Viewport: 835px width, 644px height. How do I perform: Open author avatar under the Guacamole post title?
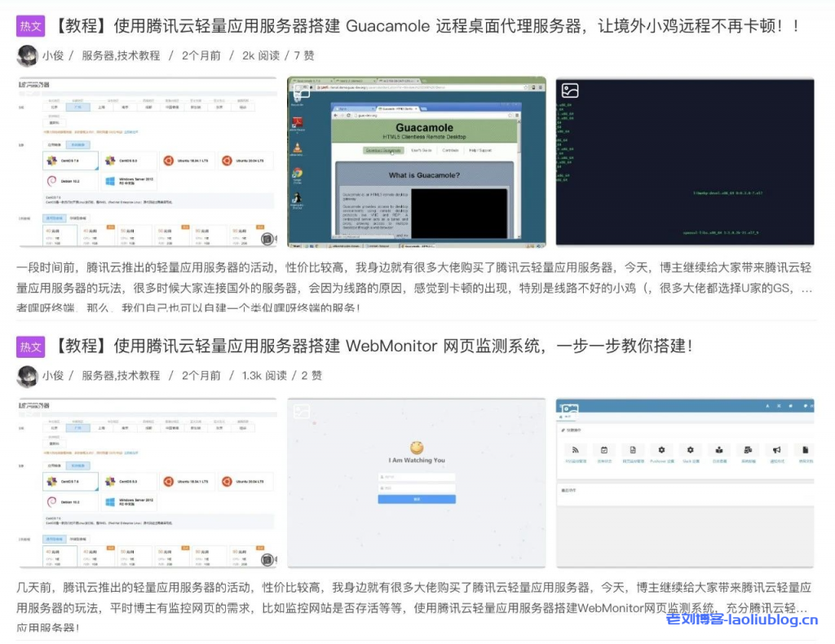[x=28, y=55]
